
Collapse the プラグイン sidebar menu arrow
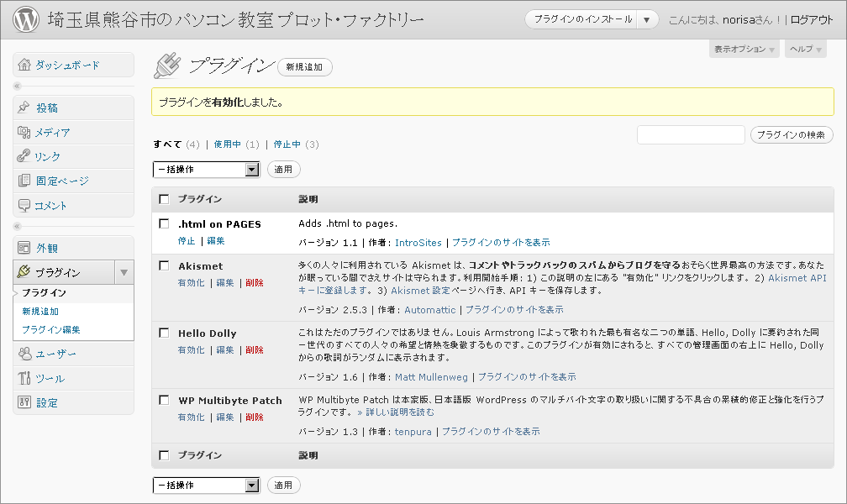click(x=124, y=272)
